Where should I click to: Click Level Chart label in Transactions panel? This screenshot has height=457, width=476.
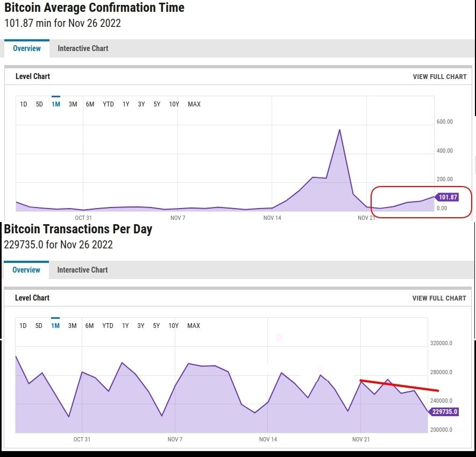[32, 298]
